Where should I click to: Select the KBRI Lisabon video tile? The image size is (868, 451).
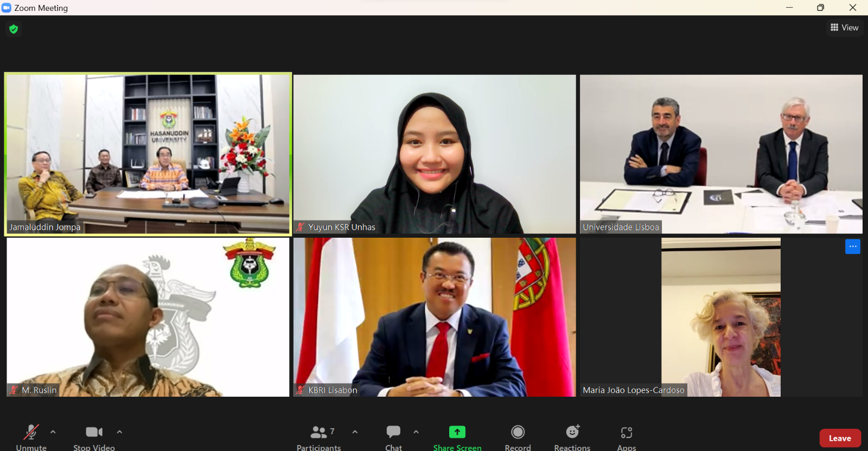tap(435, 317)
